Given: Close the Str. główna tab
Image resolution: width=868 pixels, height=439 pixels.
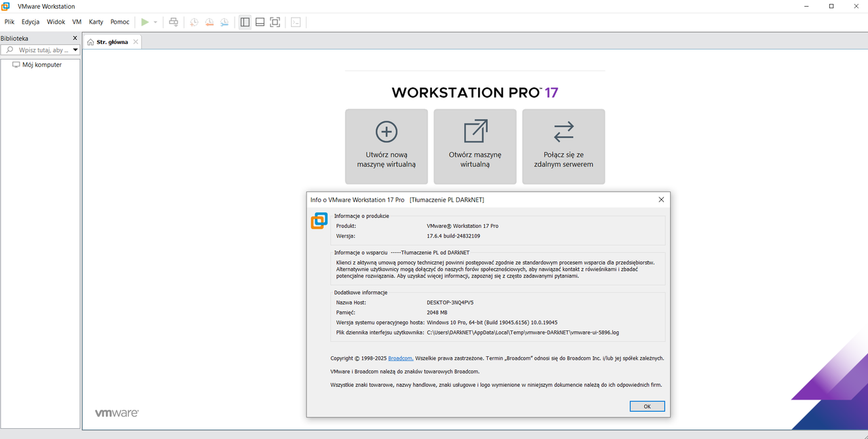Looking at the screenshot, I should click(x=136, y=42).
